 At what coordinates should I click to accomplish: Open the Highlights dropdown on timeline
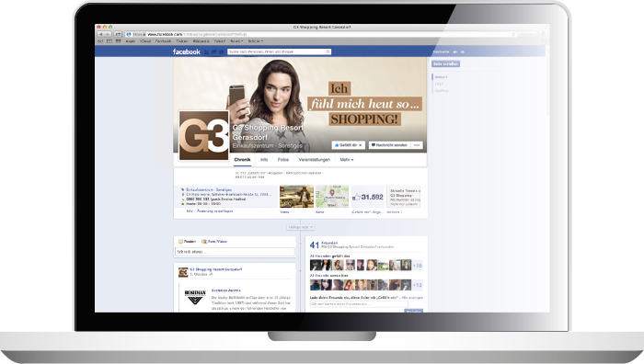tap(301, 227)
